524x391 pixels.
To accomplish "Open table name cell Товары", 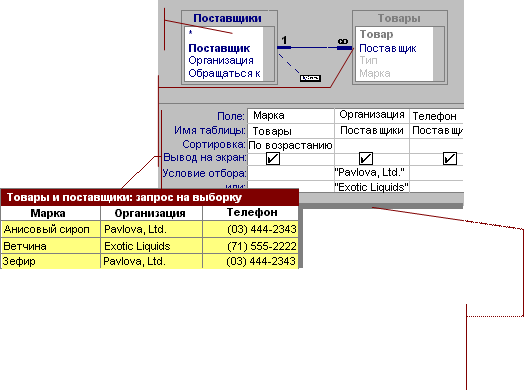I will click(290, 131).
